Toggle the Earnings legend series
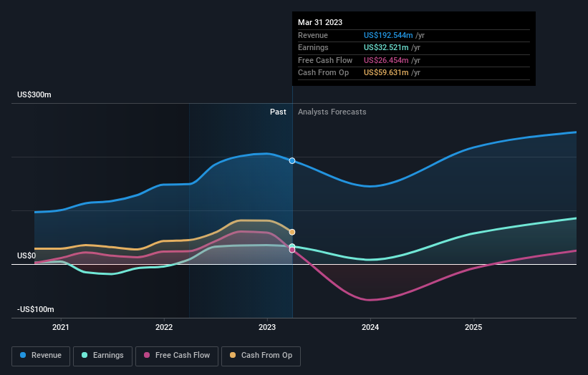This screenshot has height=375, width=588. [x=102, y=356]
